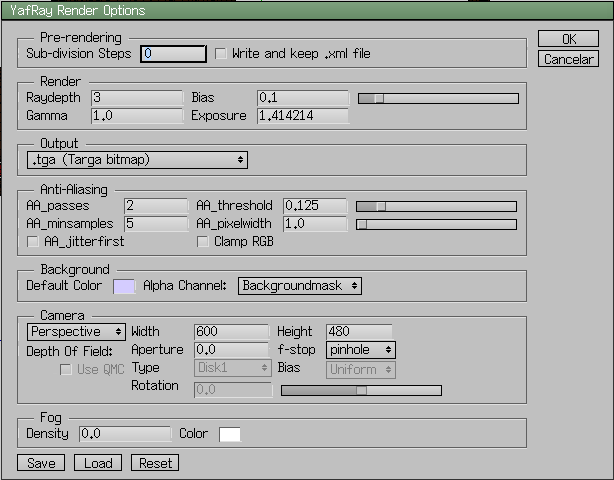Viewport: 614px width, 480px height.
Task: Pick the Background Default Color swatch
Action: 124,287
